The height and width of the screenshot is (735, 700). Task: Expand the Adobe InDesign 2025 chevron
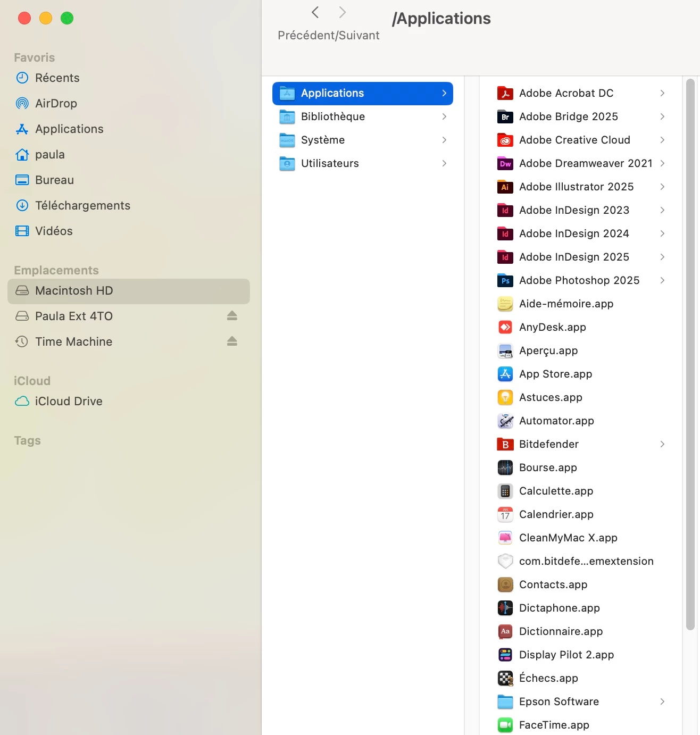point(662,257)
